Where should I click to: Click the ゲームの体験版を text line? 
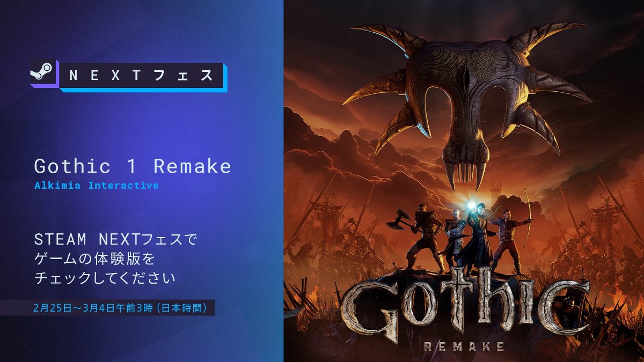click(94, 259)
